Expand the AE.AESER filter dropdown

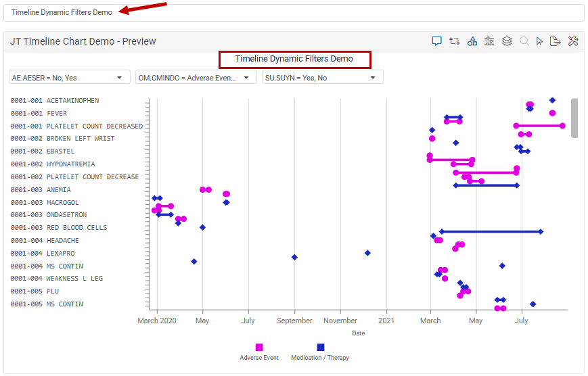(x=70, y=77)
